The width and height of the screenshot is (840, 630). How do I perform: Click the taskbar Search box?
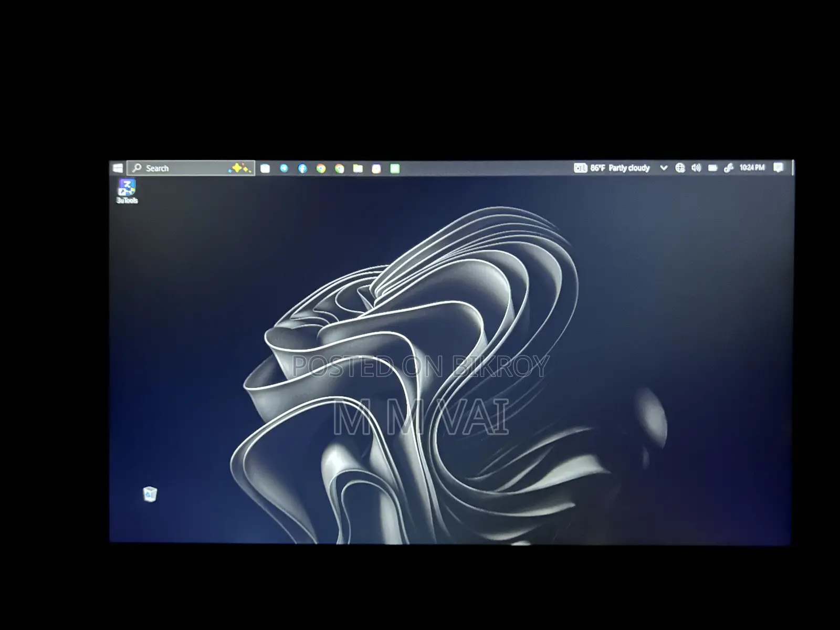191,168
